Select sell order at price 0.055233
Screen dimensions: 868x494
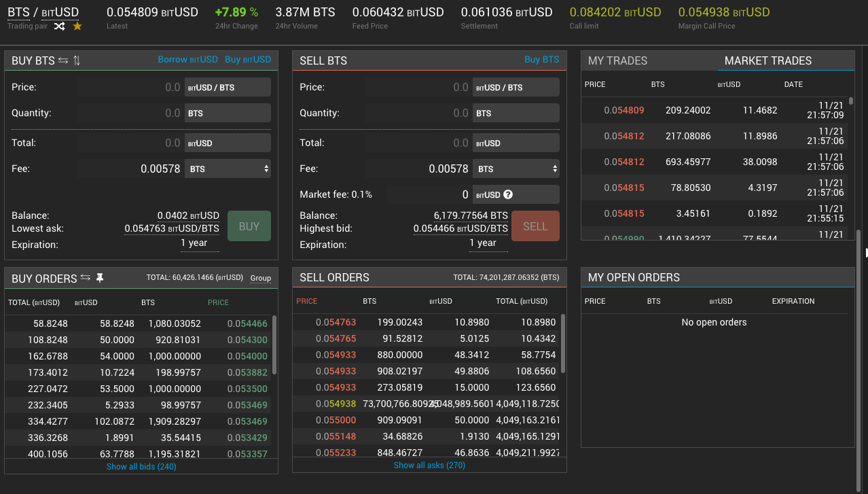[x=427, y=452]
